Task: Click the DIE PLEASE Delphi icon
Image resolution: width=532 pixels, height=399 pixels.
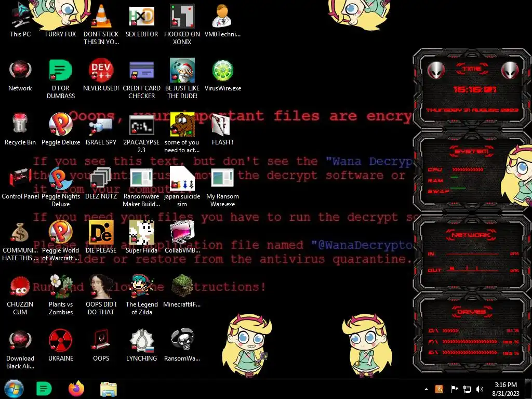Action: [x=101, y=237]
